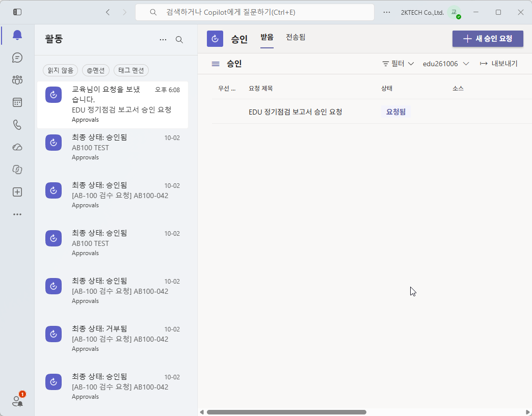Toggle the navigation pane icon in title bar
The image size is (532, 416).
click(17, 12)
